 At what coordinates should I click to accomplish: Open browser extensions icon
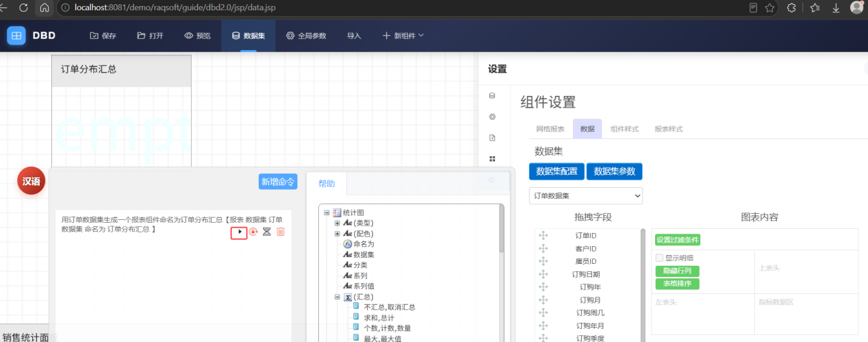(x=792, y=8)
